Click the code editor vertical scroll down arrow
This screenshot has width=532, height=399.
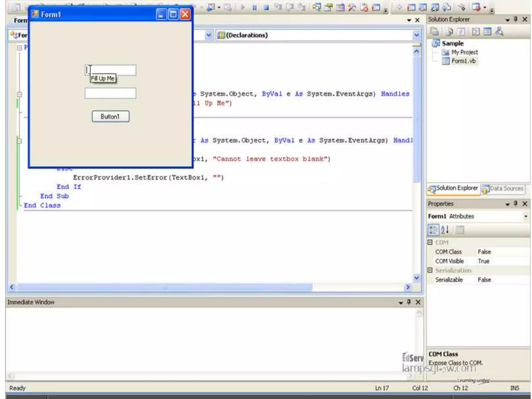point(416,277)
